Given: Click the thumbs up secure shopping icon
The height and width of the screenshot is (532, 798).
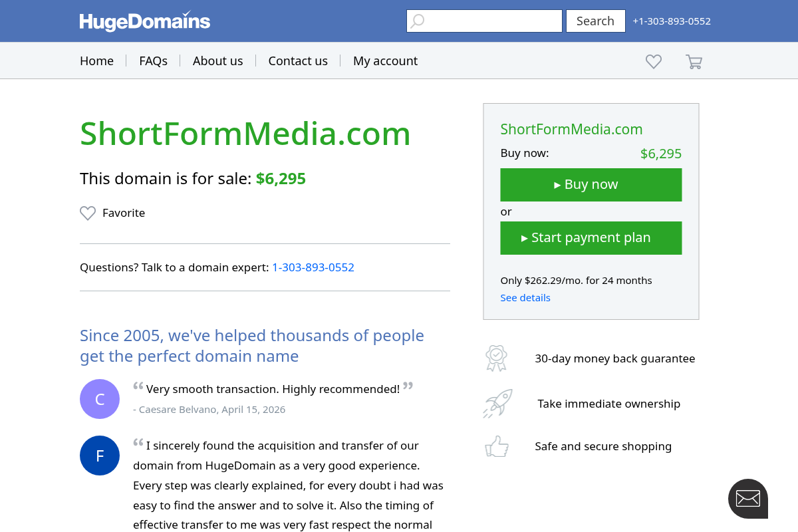Looking at the screenshot, I should pos(497,447).
